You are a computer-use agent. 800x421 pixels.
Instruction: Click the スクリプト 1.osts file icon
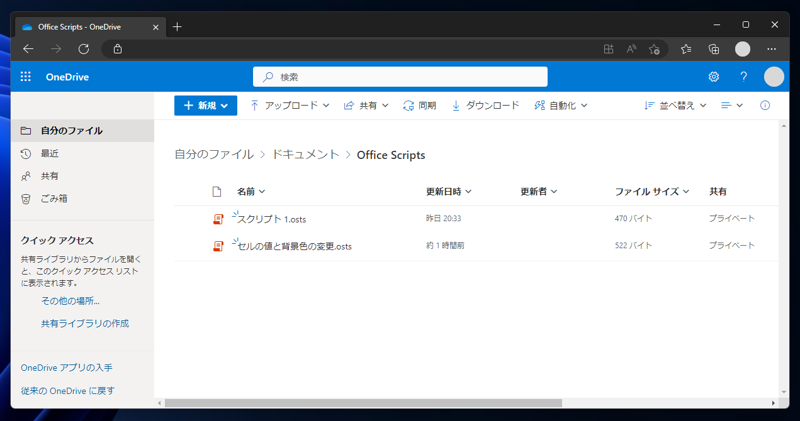tap(218, 219)
